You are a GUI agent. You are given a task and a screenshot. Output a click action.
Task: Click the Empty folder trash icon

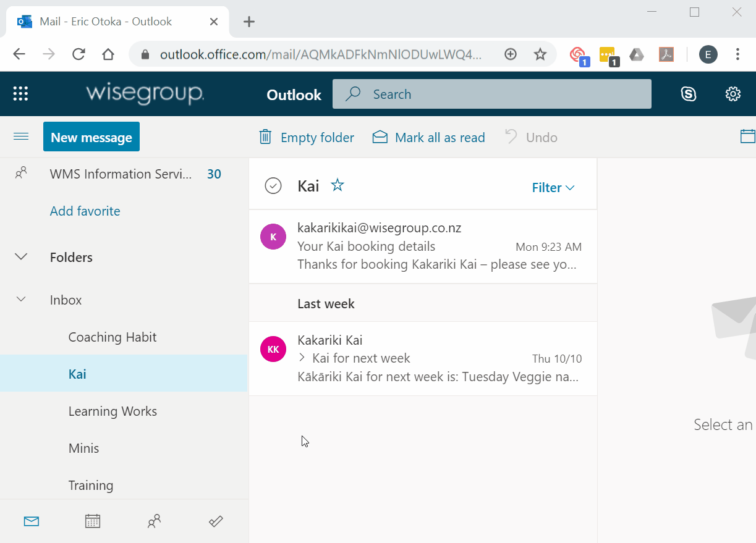pyautogui.click(x=265, y=137)
